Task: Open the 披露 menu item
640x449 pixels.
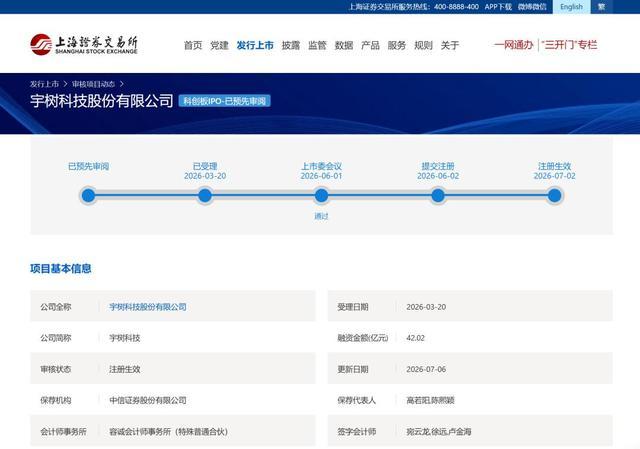Action: pos(291,45)
